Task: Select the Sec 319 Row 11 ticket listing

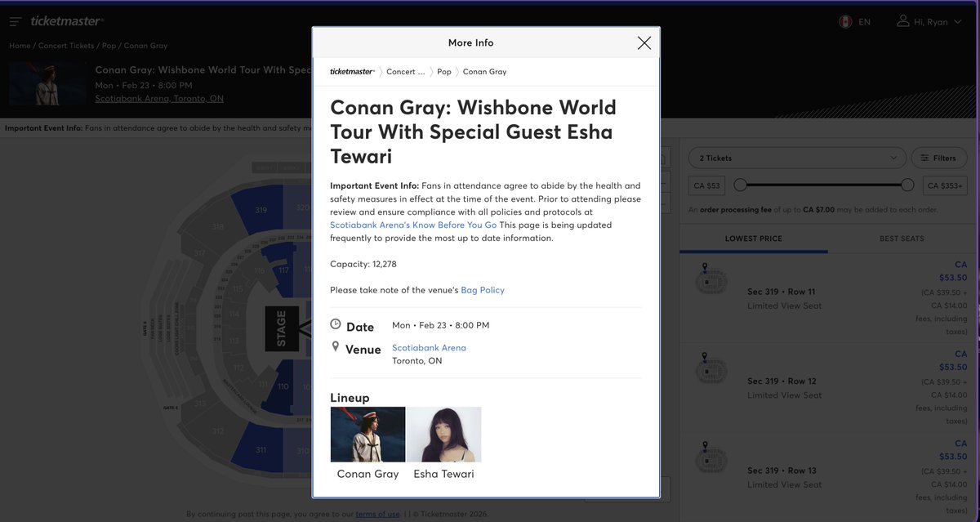Action: 827,298
